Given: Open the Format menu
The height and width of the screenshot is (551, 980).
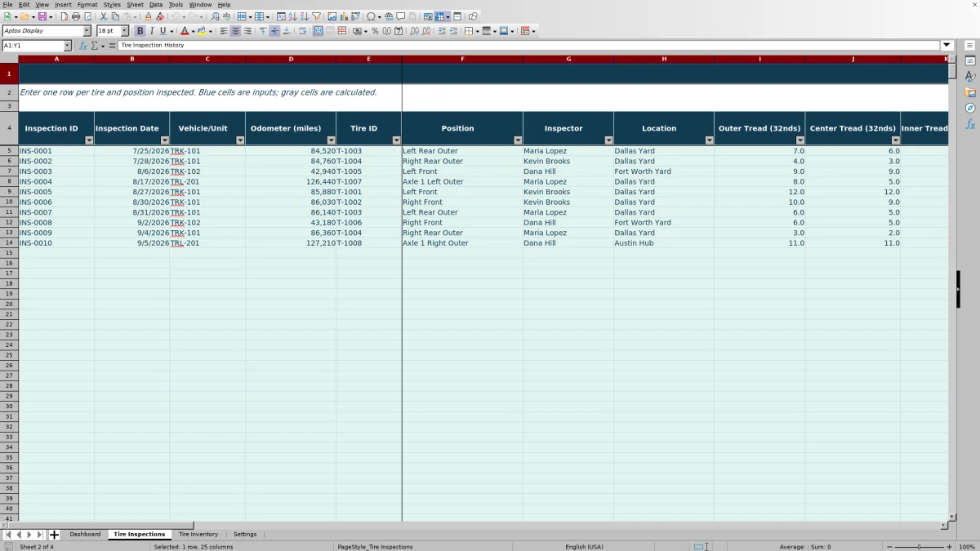Looking at the screenshot, I should pyautogui.click(x=87, y=4).
